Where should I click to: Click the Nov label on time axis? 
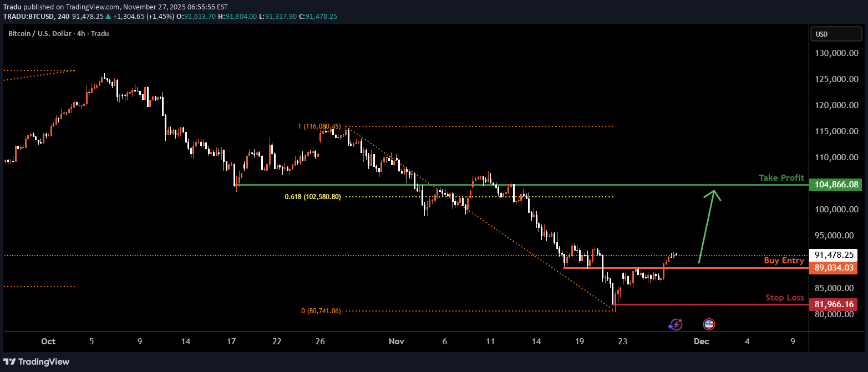tap(397, 342)
